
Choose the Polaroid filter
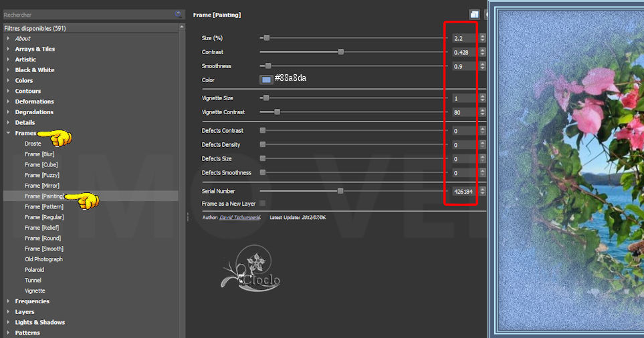click(34, 270)
